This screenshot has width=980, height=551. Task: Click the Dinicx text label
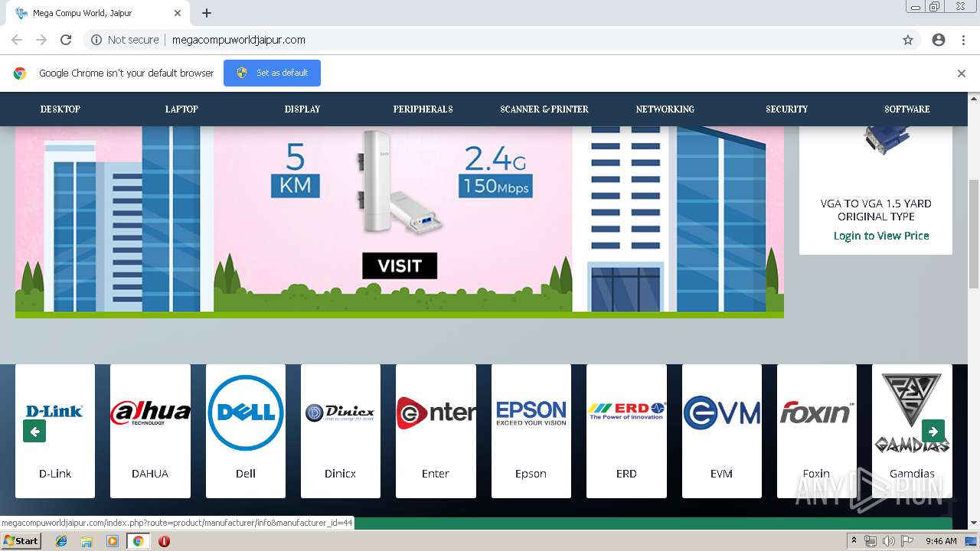pos(340,474)
